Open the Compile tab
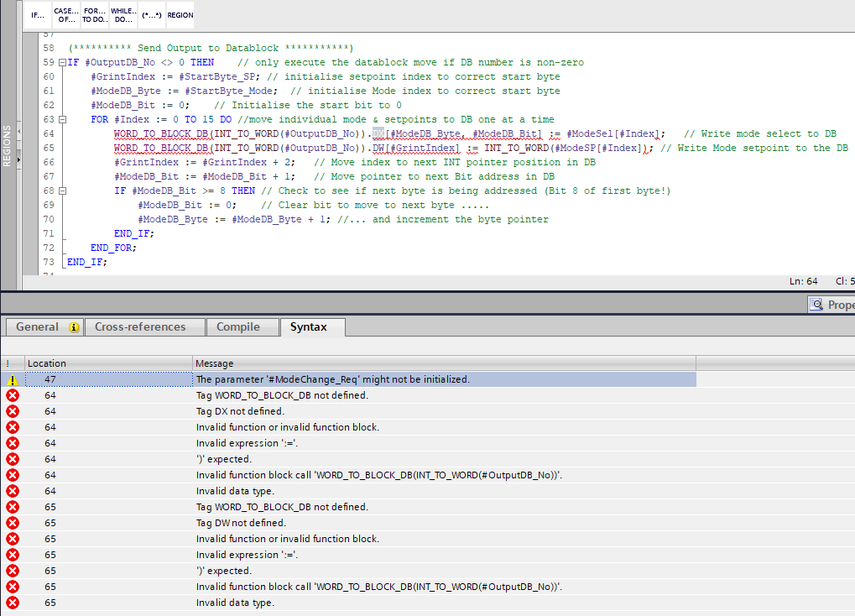Viewport: 855px width, 616px height. (x=238, y=327)
